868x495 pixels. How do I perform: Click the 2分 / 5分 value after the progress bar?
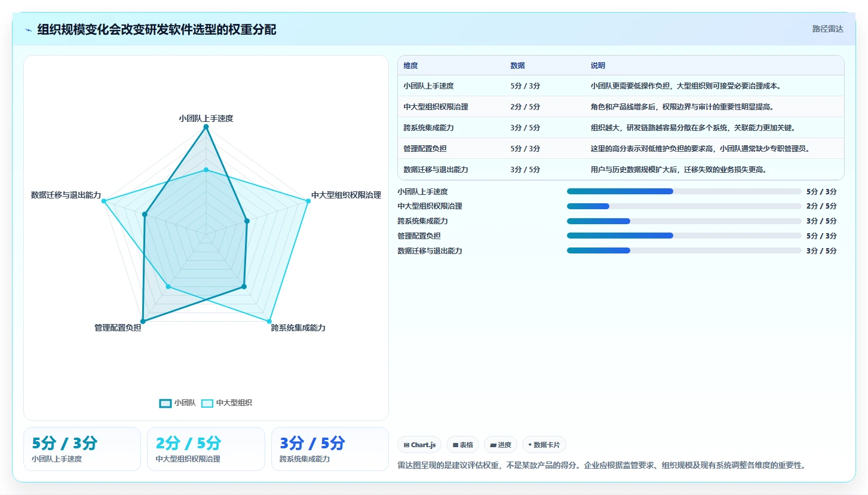tap(821, 206)
